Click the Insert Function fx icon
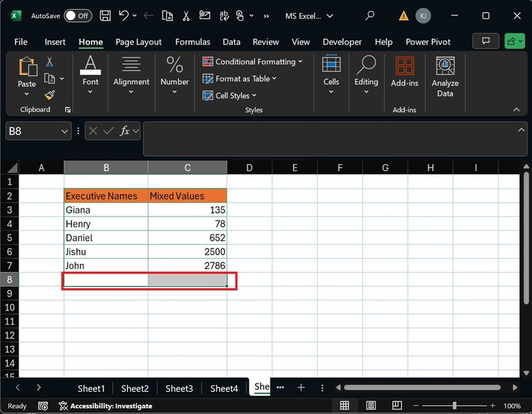 point(126,131)
